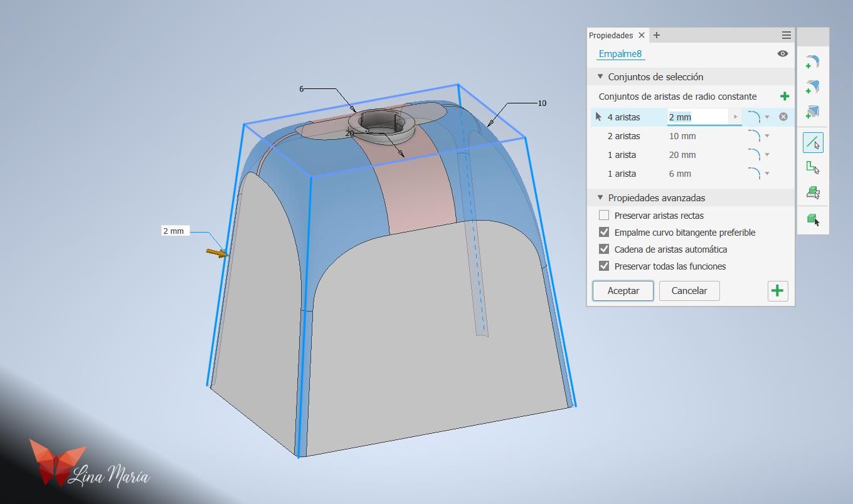Open fillet type dropdown for 20 mm row

767,155
